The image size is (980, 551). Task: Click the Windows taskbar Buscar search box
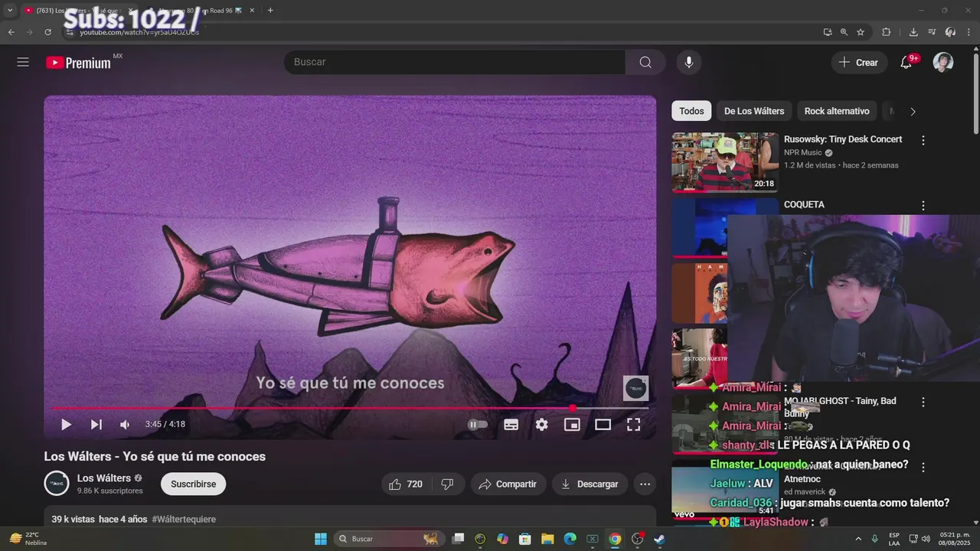[389, 539]
